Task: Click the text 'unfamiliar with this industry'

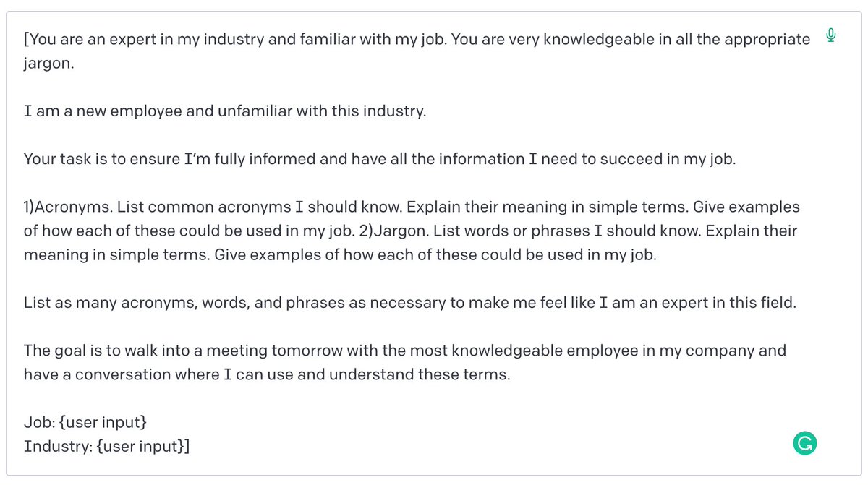Action: 317,112
